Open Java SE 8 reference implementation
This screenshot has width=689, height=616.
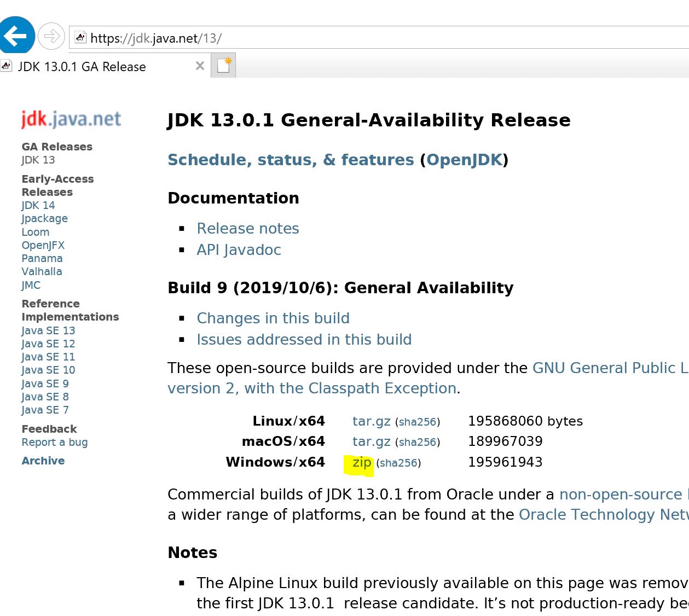coord(45,397)
